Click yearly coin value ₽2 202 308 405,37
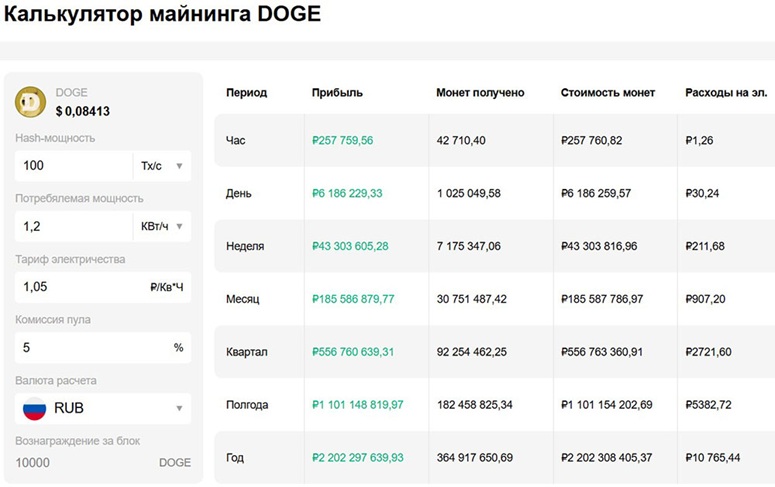Viewport: 775px width, 487px height. pos(606,458)
